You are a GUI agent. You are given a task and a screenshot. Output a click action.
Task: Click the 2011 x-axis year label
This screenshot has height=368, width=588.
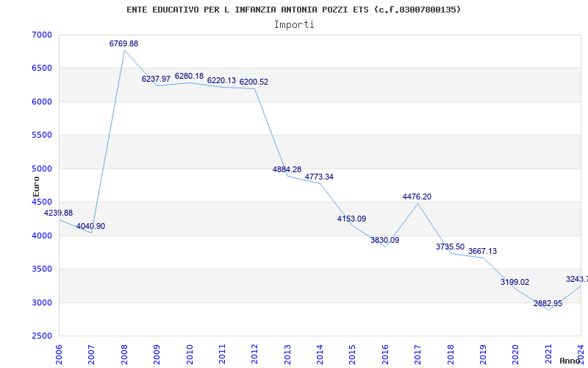tap(223, 354)
